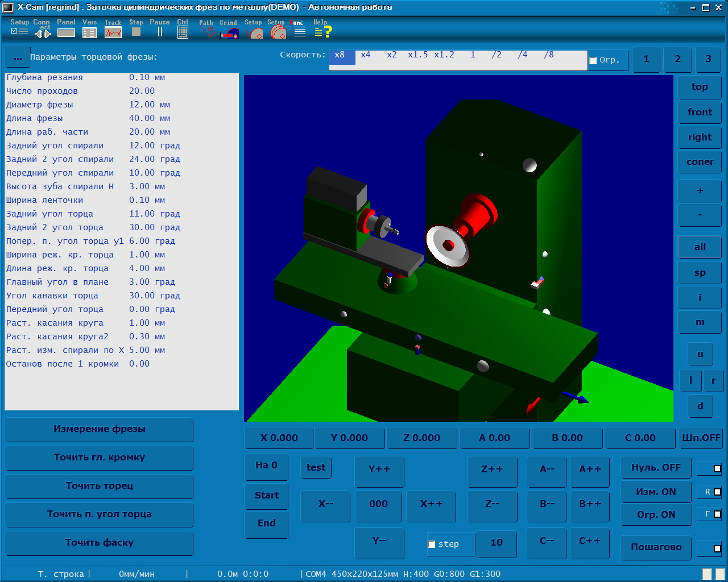Enable the Огр. checkbox beside the speed bar
The image size is (728, 582).
[x=593, y=60]
